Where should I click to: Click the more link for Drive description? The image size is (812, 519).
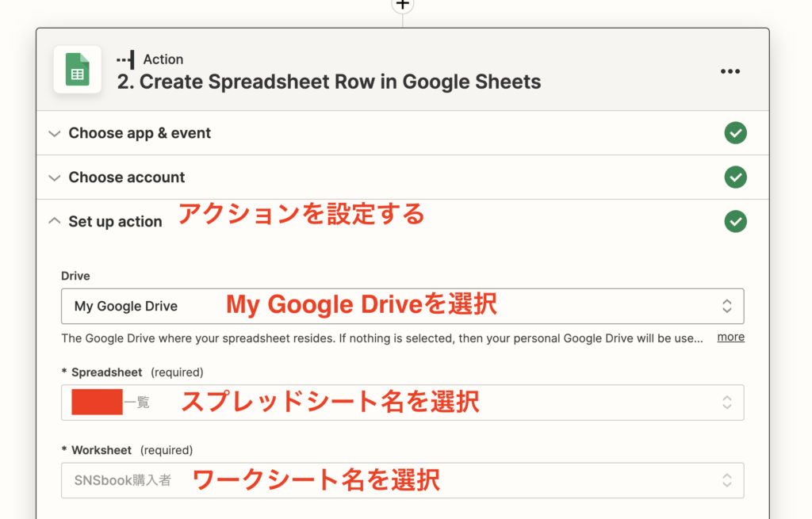[x=730, y=337]
